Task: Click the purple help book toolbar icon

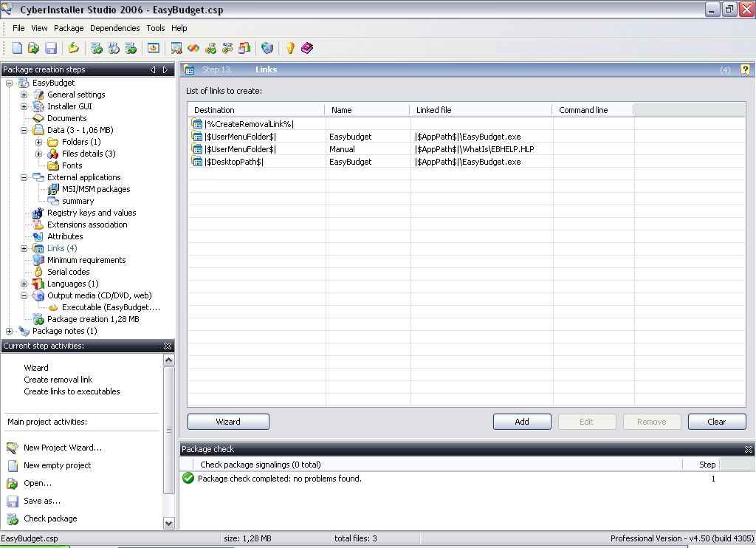Action: point(307,48)
